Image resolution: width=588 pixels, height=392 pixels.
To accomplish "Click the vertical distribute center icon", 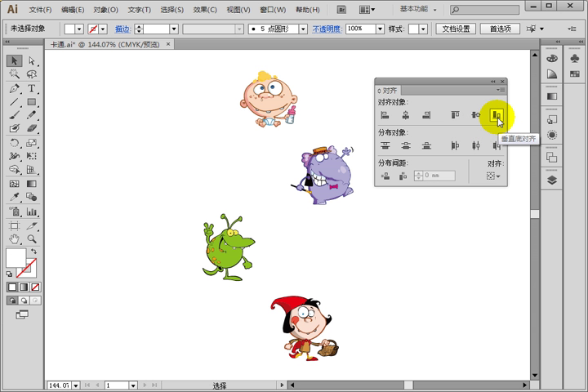I will coord(406,145).
